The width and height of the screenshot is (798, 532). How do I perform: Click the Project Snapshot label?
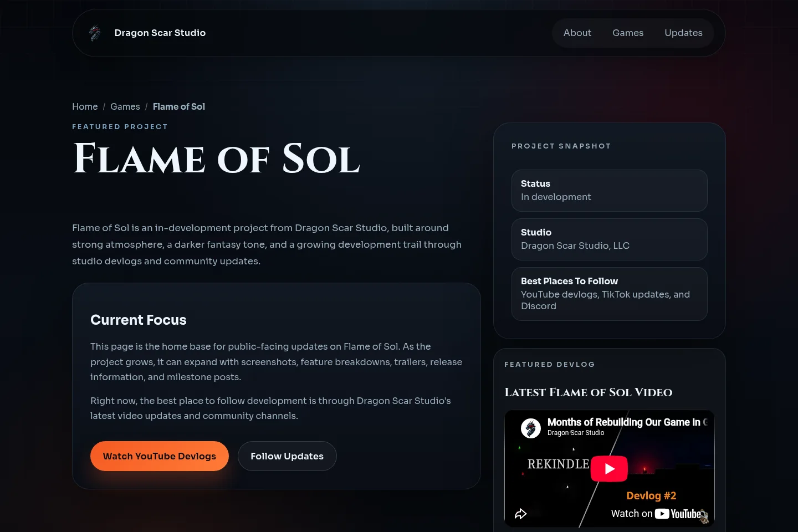[x=561, y=146]
